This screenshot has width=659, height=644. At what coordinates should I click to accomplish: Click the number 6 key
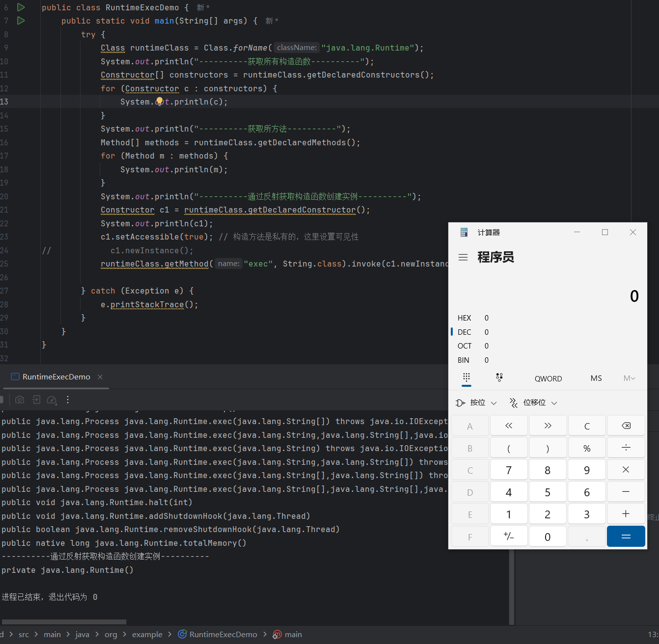tap(587, 492)
